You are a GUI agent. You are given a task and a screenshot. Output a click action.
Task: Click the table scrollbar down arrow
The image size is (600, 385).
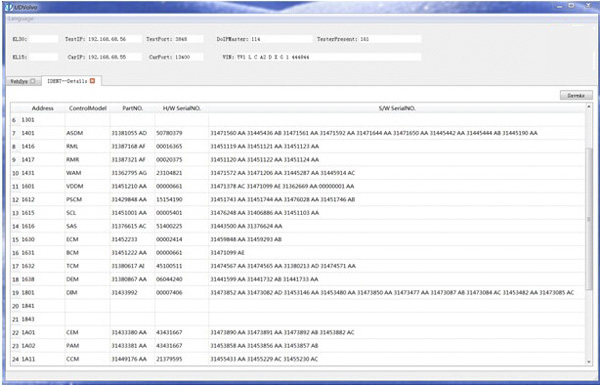click(x=589, y=361)
